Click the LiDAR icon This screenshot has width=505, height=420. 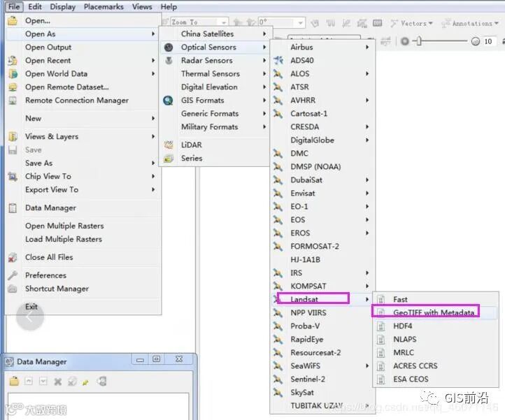tap(169, 145)
